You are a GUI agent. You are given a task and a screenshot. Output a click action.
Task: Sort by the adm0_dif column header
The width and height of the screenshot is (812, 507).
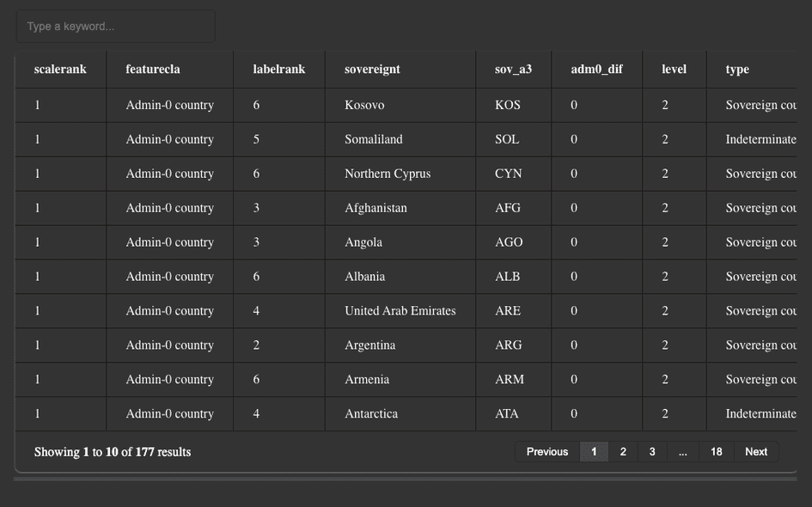(x=596, y=69)
